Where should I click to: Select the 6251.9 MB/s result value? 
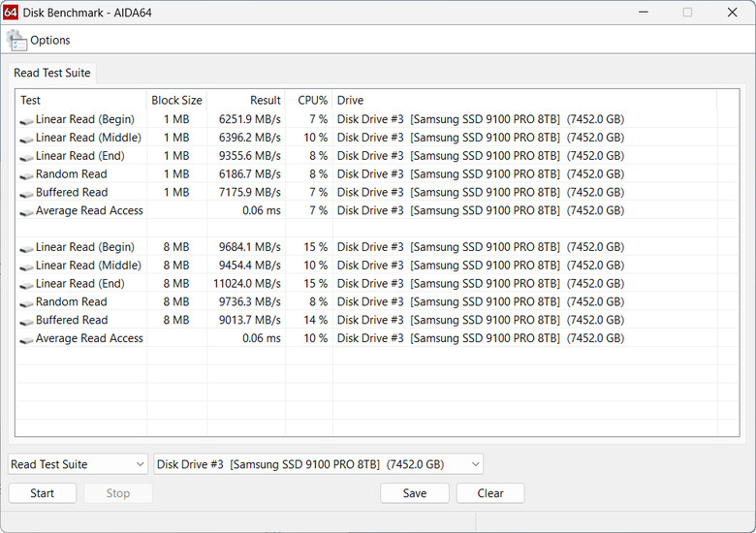click(x=250, y=119)
